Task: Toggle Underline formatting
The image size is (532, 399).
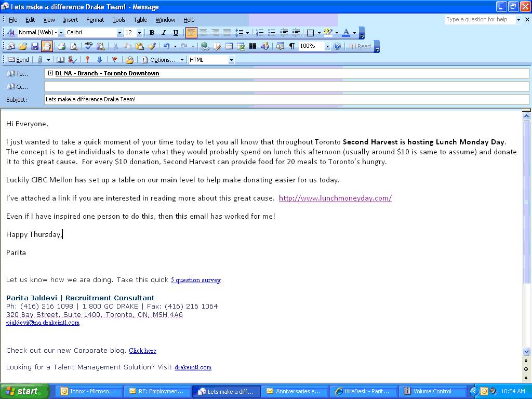Action: click(x=176, y=33)
